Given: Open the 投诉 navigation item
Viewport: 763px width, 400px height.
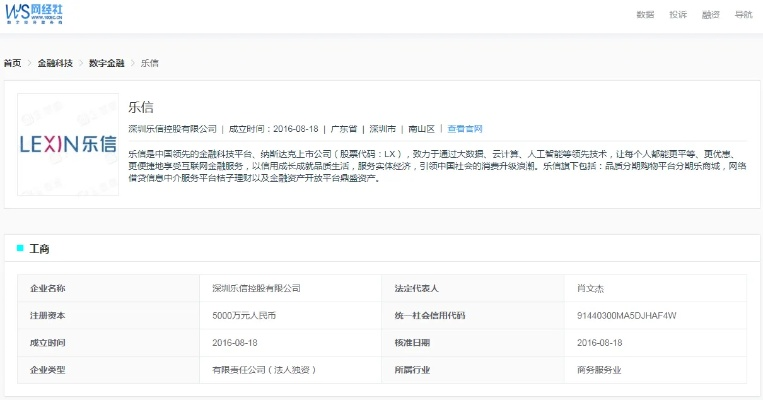Looking at the screenshot, I should click(678, 15).
